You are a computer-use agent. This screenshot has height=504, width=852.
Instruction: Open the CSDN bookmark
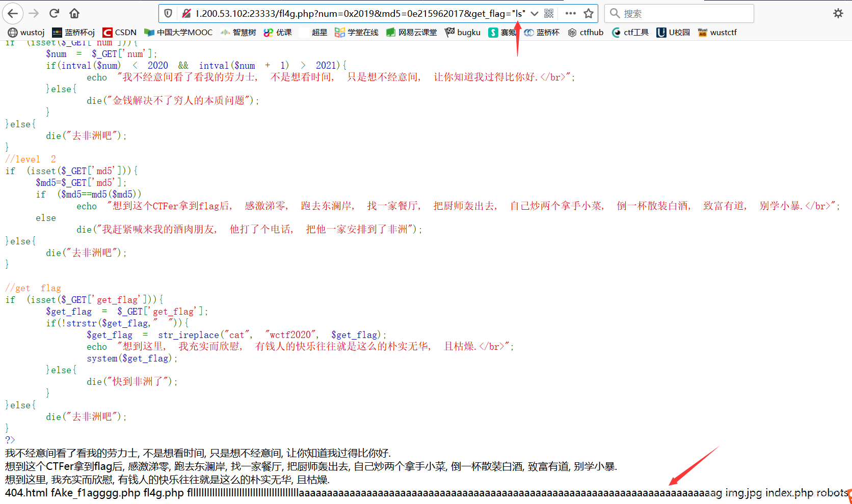120,32
